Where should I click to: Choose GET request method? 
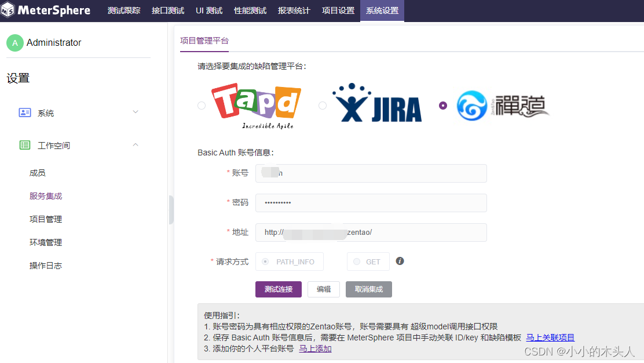(x=368, y=262)
